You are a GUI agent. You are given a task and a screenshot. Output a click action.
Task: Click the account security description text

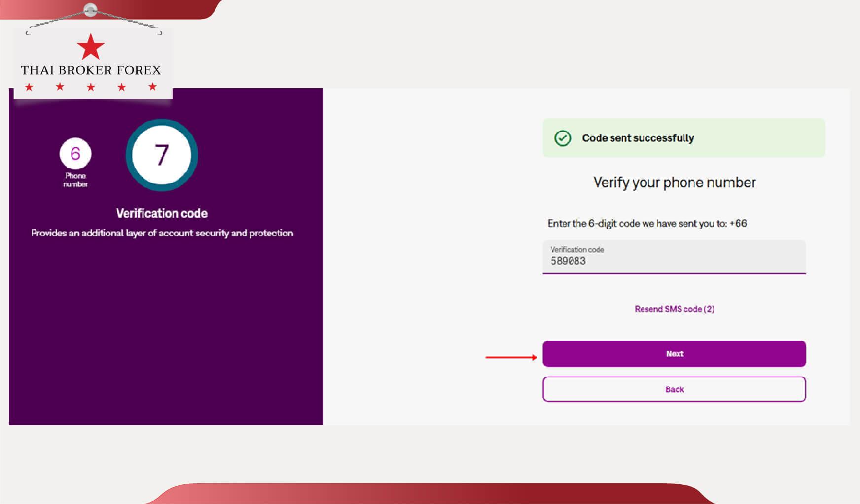tap(162, 233)
